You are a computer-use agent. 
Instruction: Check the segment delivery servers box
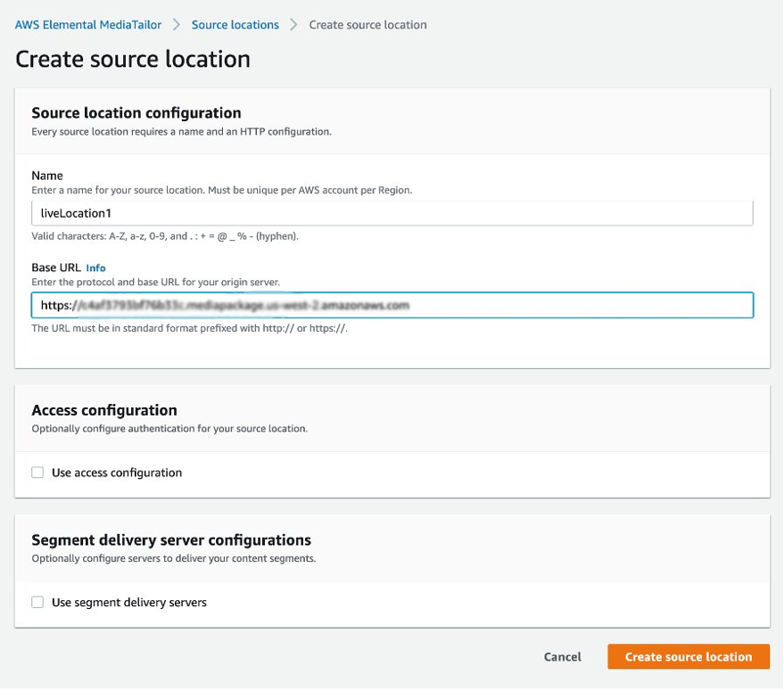pyautogui.click(x=37, y=602)
